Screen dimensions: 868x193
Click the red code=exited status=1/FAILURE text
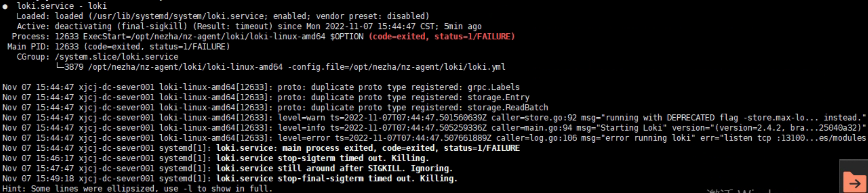[441, 36]
